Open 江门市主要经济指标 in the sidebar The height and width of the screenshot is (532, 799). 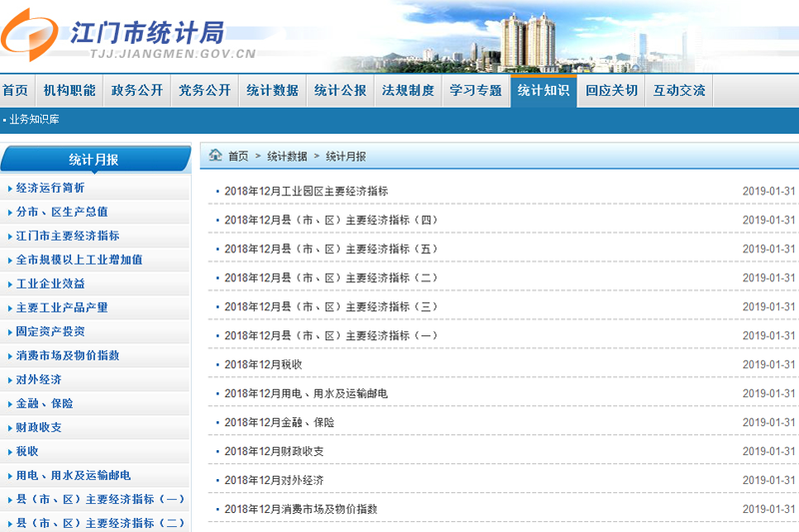(x=68, y=236)
